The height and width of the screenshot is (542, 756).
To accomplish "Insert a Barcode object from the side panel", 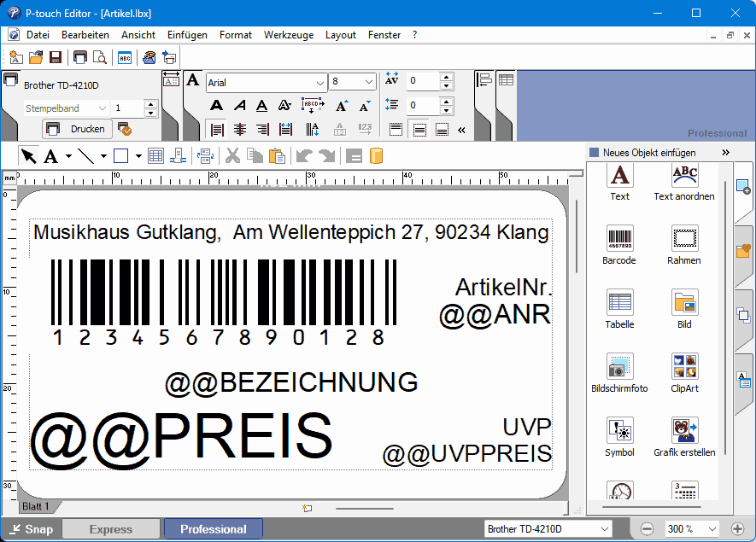I will [619, 245].
